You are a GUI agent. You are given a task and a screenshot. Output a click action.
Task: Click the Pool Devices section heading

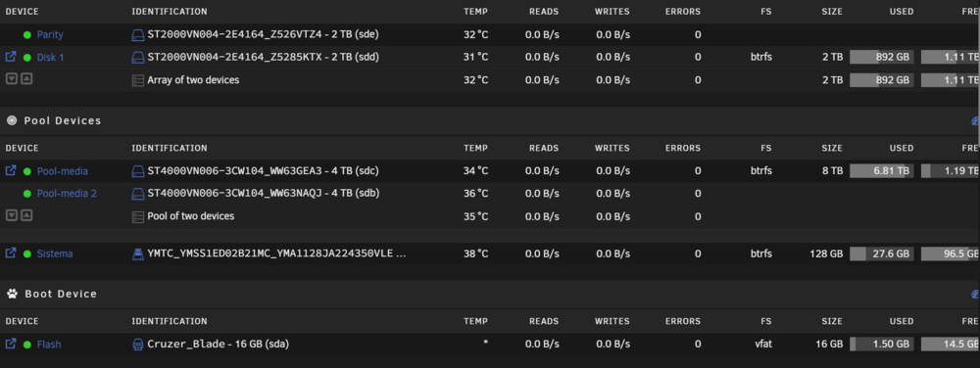click(63, 120)
